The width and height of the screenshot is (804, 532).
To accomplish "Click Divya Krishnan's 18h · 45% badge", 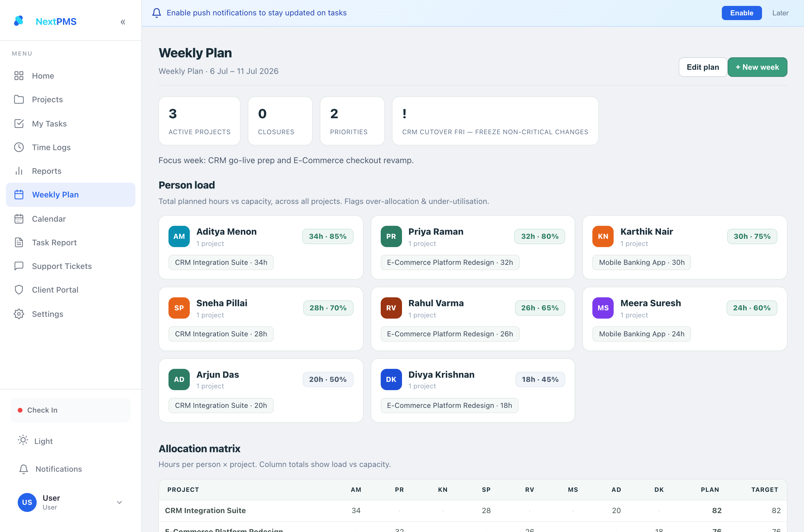I will (x=540, y=380).
